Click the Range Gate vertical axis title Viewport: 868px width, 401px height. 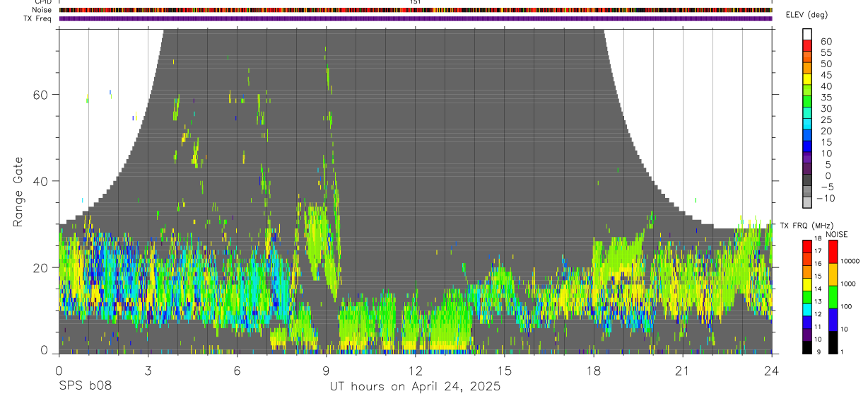point(18,190)
